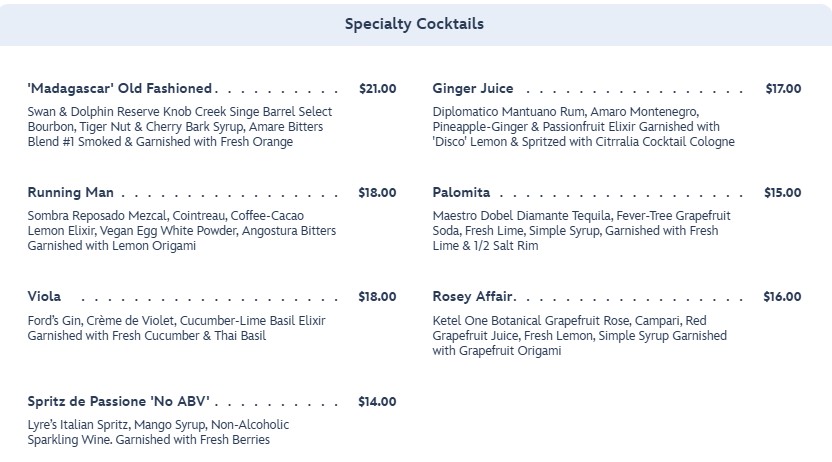Click the $21.00 price for Old Fashioned
Viewport: 832px width, 462px height.
click(377, 88)
